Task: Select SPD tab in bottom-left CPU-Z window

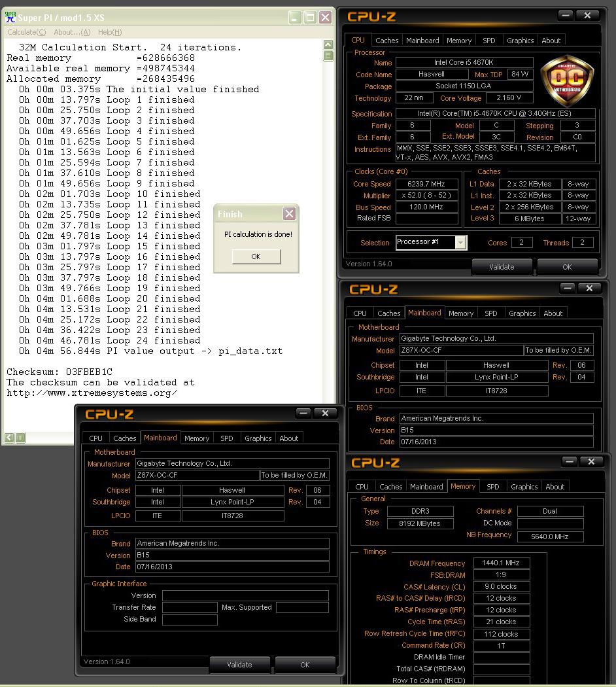Action: (227, 438)
